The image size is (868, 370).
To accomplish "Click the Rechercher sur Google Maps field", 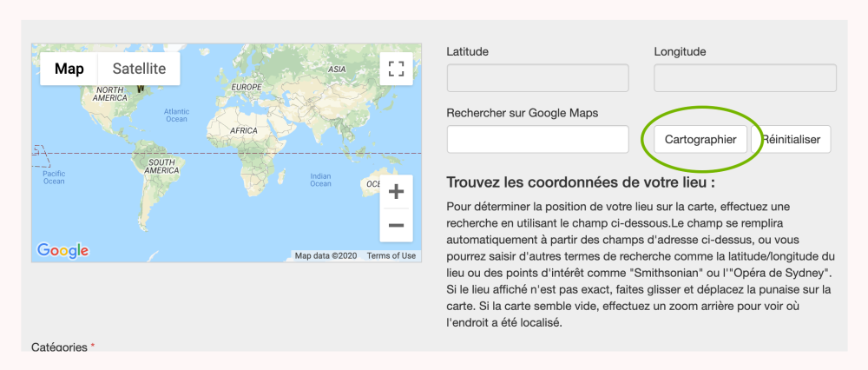I will [x=537, y=139].
